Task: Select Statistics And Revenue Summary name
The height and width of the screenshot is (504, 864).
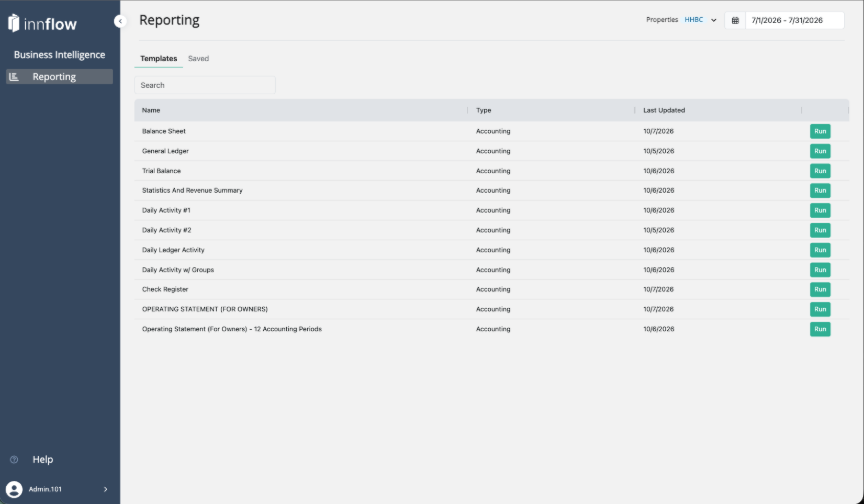Action: (192, 191)
